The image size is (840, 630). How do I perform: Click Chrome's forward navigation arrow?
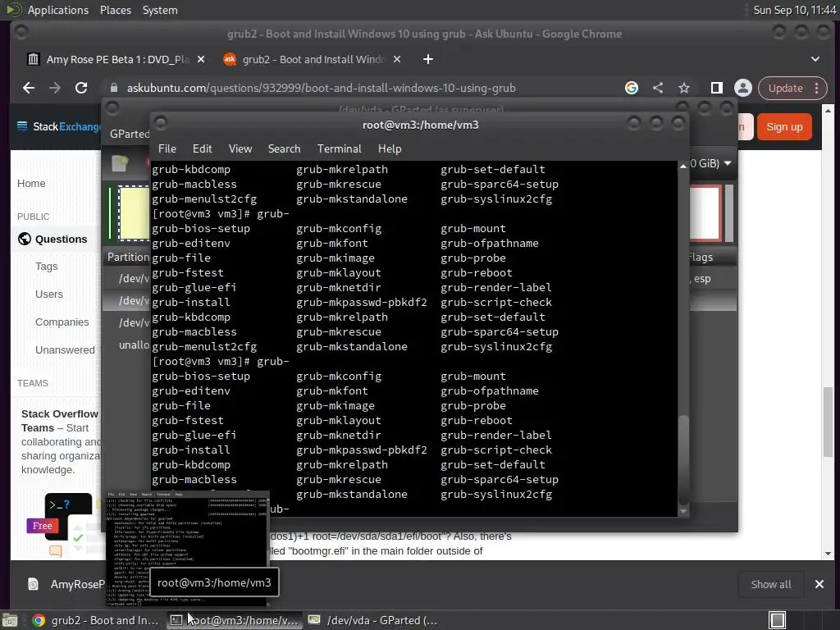[55, 88]
